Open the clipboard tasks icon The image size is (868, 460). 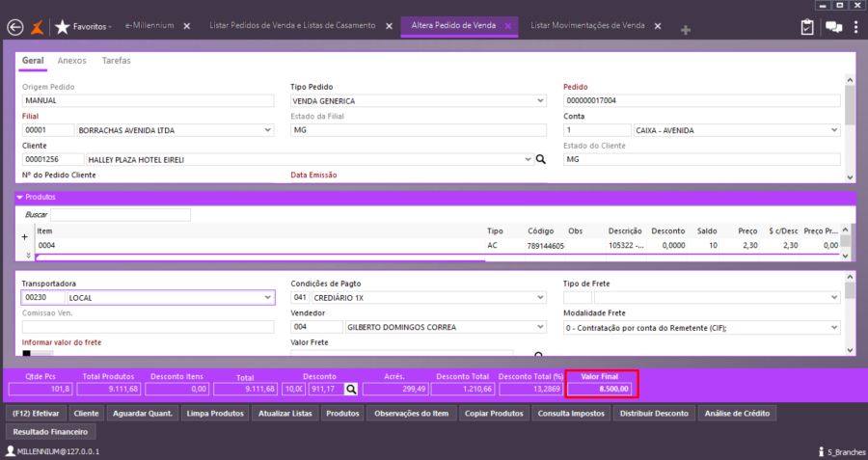(807, 27)
